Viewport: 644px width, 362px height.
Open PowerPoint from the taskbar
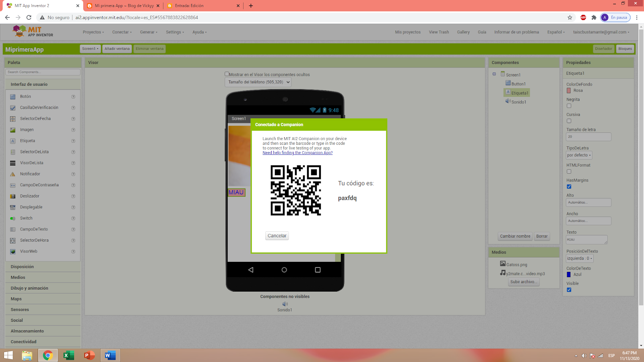89,355
